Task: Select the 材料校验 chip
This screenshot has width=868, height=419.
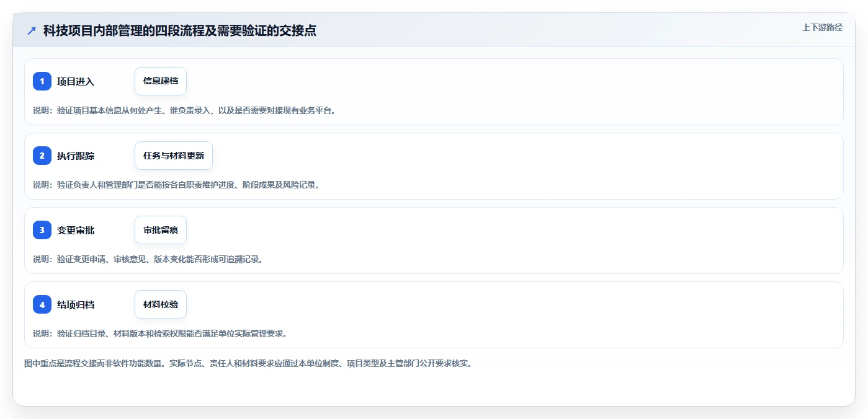Action: pyautogui.click(x=161, y=304)
